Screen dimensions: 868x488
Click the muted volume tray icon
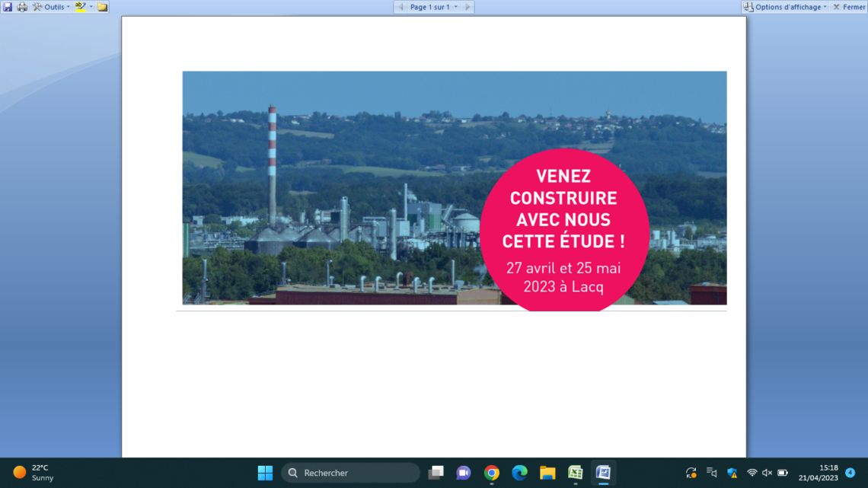767,473
